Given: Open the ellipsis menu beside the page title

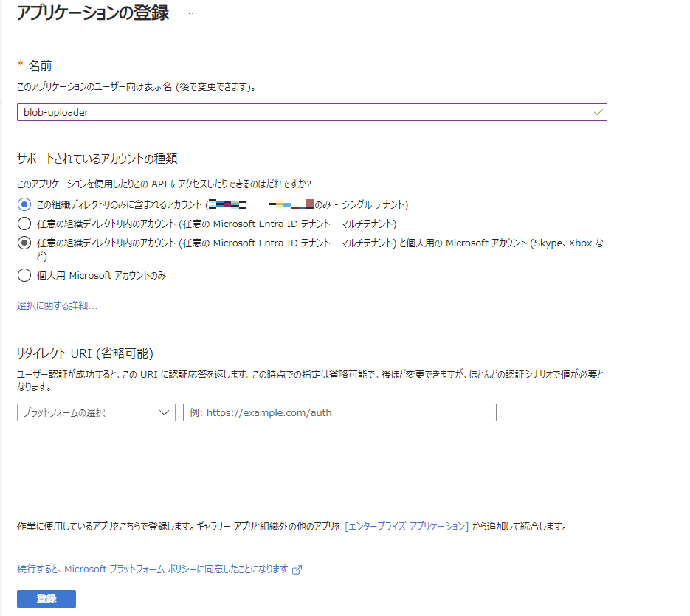Looking at the screenshot, I should (193, 13).
